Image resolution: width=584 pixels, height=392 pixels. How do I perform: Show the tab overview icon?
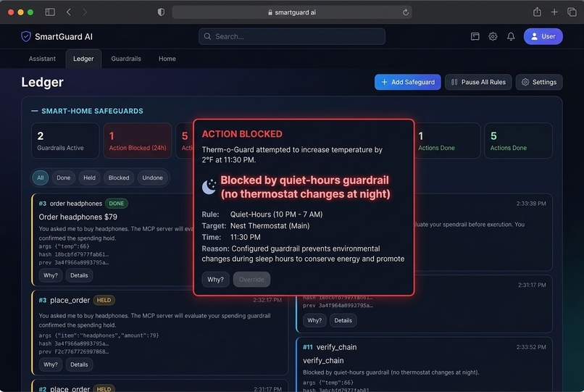click(x=572, y=12)
